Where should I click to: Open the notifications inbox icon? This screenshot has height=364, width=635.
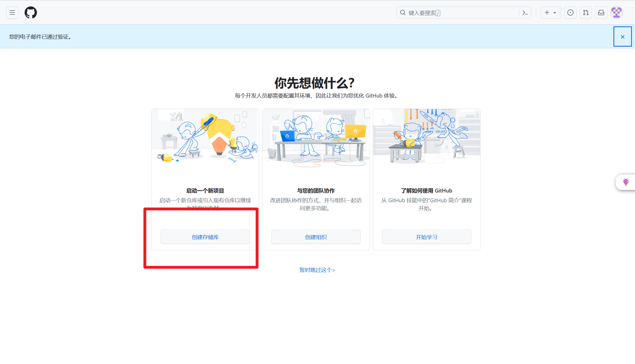tap(601, 13)
